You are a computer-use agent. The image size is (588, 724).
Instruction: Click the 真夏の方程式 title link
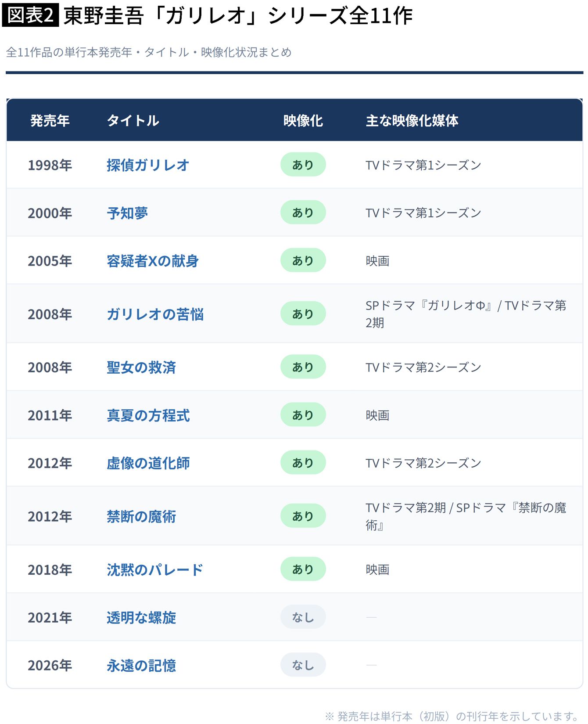pos(148,415)
